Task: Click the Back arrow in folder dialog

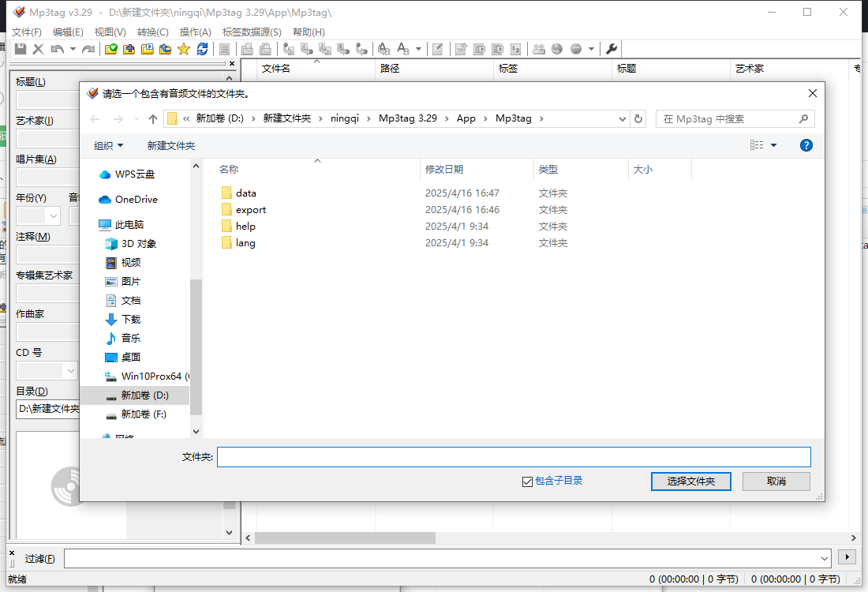Action: 95,119
